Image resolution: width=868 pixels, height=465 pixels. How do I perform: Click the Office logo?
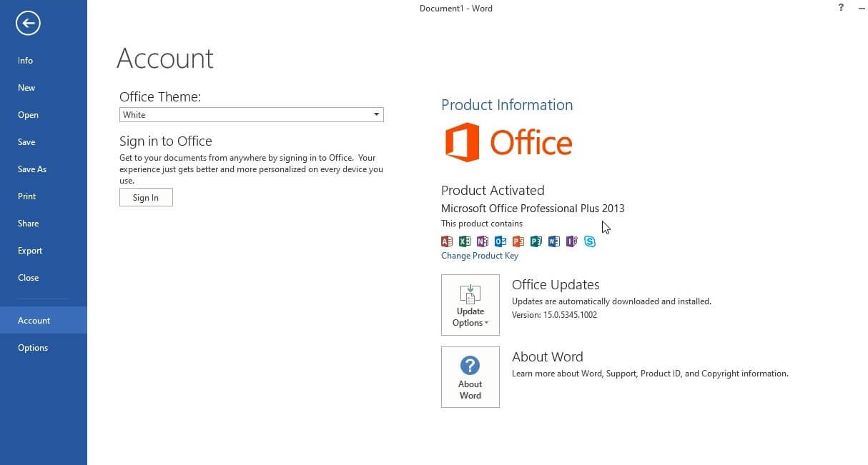[508, 142]
